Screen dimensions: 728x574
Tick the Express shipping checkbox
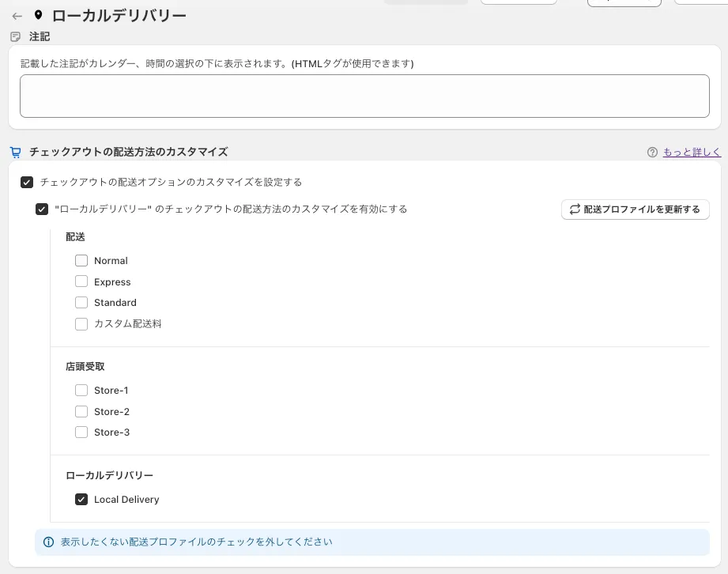click(81, 281)
